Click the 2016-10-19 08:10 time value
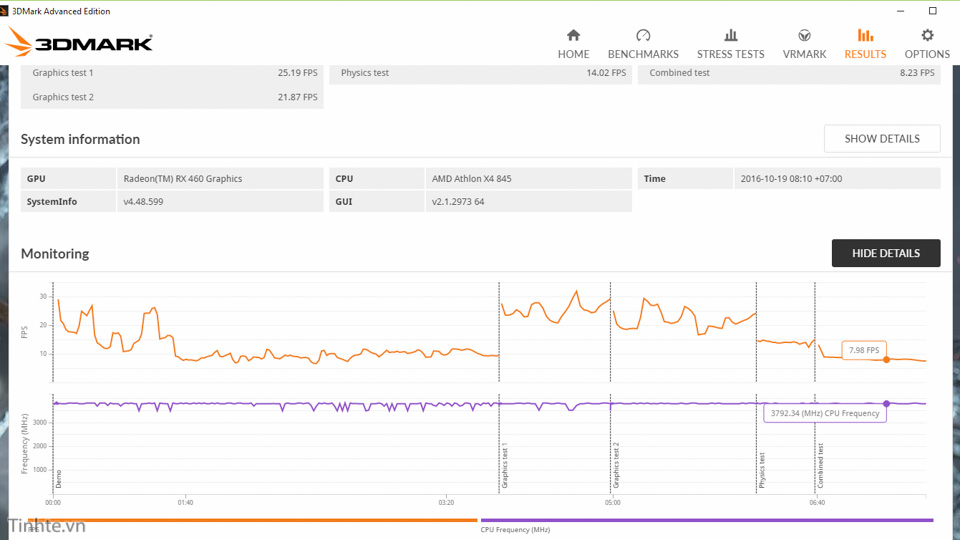Viewport: 960px width, 540px height. pyautogui.click(x=791, y=179)
